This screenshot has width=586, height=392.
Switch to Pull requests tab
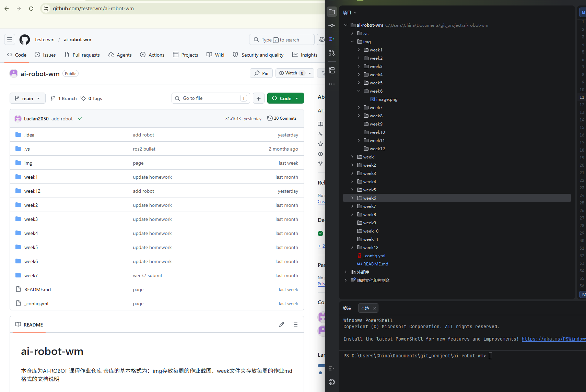(82, 55)
